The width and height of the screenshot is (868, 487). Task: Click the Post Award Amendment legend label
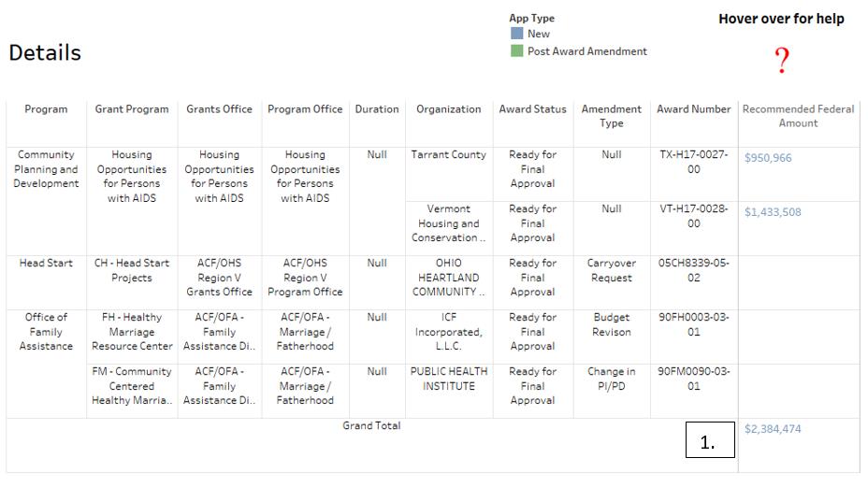pos(586,51)
